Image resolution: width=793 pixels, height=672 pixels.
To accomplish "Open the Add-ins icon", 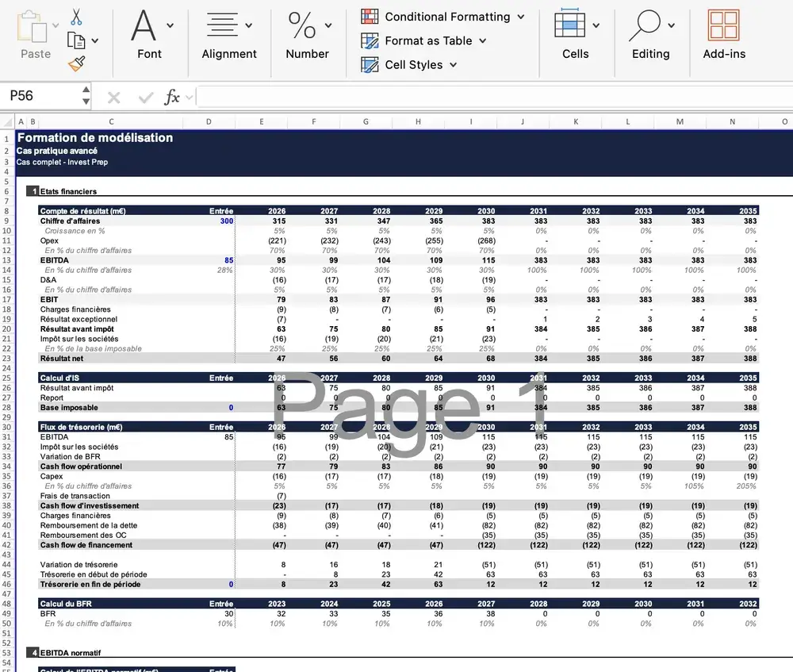I will 724,25.
